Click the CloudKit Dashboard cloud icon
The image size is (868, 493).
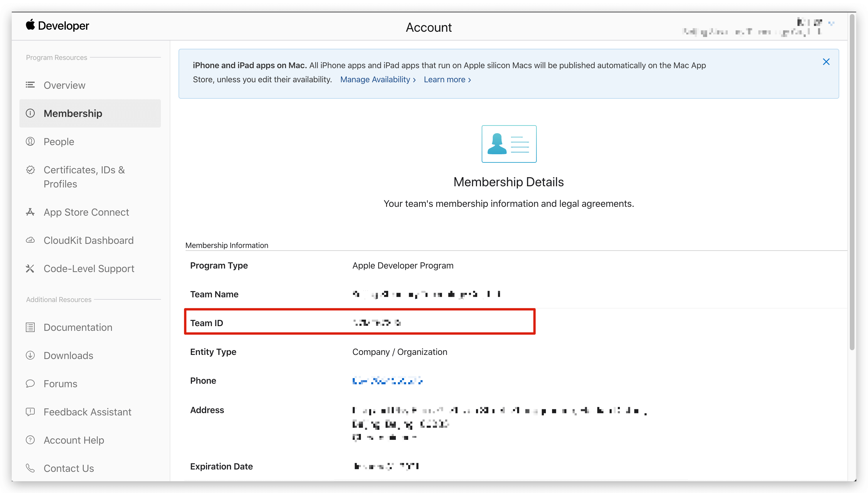coord(30,240)
